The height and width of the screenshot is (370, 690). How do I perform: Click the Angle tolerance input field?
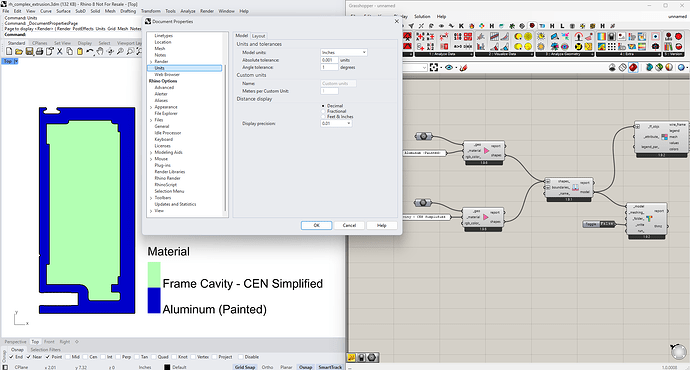pos(329,67)
